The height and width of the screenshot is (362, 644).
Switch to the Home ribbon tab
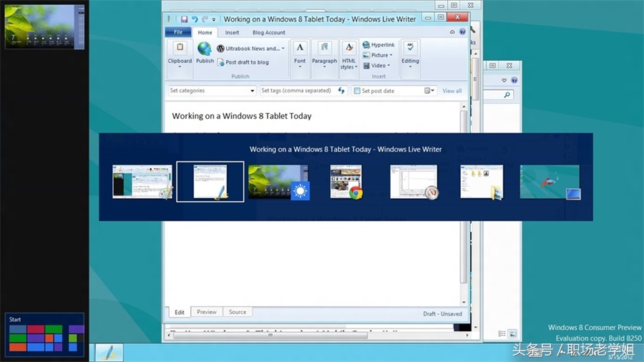[x=205, y=32]
